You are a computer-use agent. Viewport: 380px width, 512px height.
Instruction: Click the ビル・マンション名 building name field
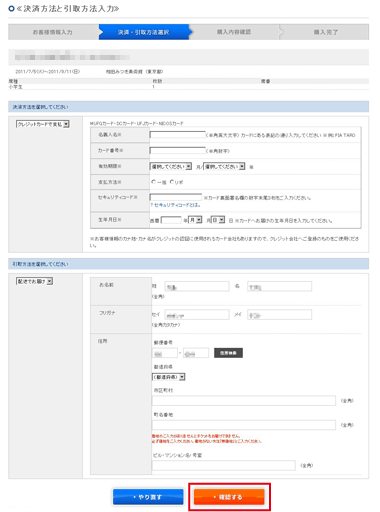[224, 465]
